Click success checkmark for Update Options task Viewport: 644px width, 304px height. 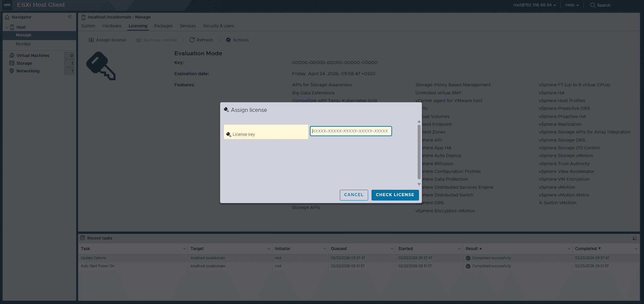tap(468, 258)
